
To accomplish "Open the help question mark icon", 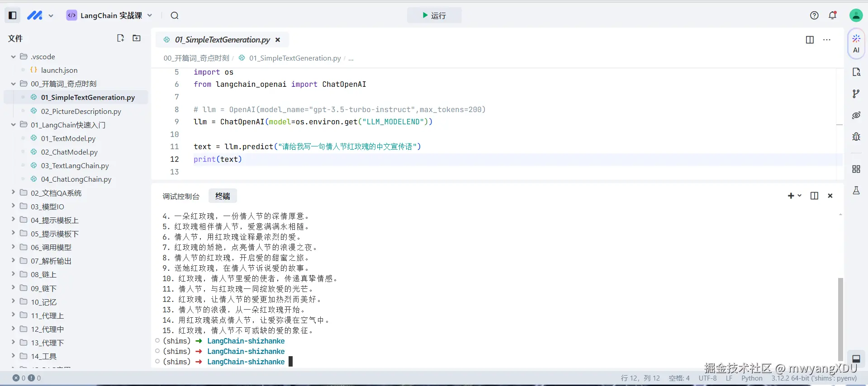I will pos(814,15).
